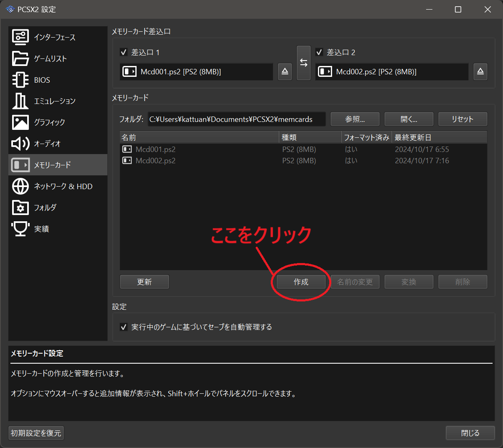Viewport: 503px width, 448px height.
Task: Select the BIOS chip icon
Action: (20, 80)
